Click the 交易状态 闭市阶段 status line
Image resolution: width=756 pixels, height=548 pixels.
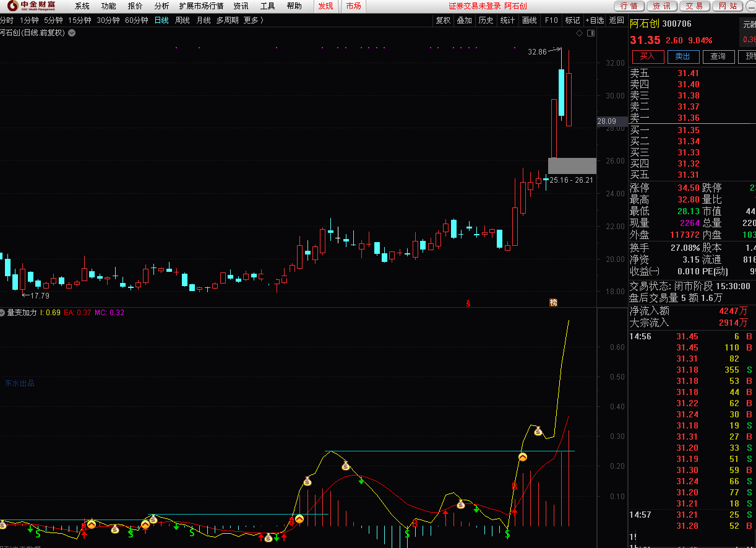coord(690,286)
